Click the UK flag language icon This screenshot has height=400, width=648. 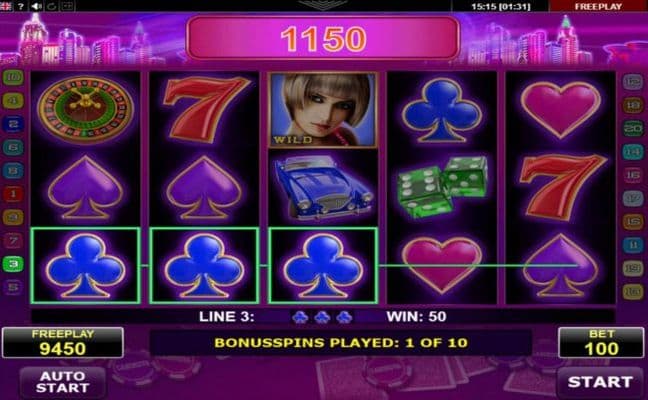(x=6, y=6)
